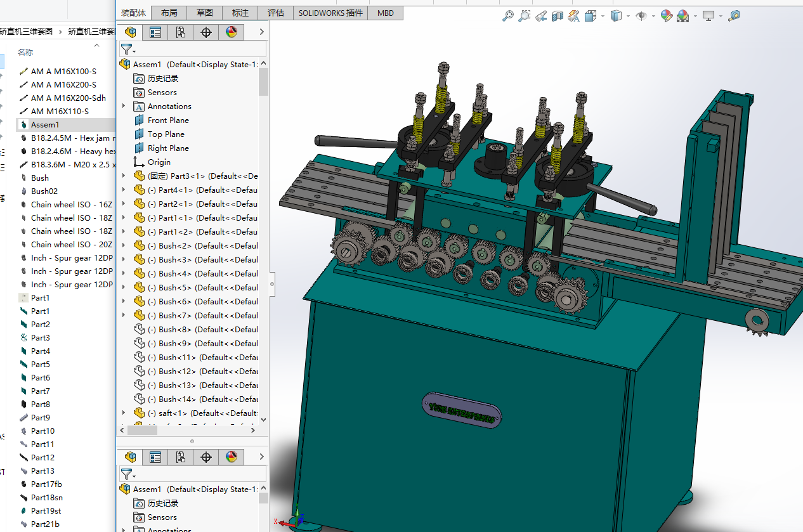This screenshot has height=532, width=803.
Task: Open ConfigurationManager tab in the upper panel
Action: coord(181,32)
